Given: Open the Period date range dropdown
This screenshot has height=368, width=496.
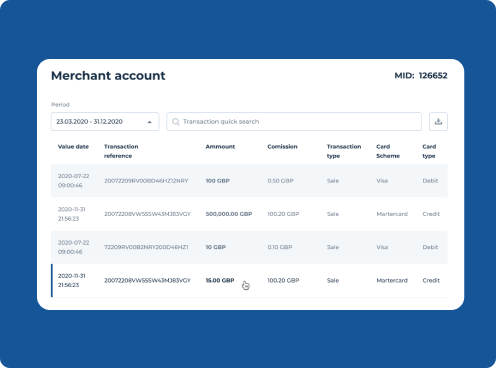Looking at the screenshot, I should (x=105, y=121).
